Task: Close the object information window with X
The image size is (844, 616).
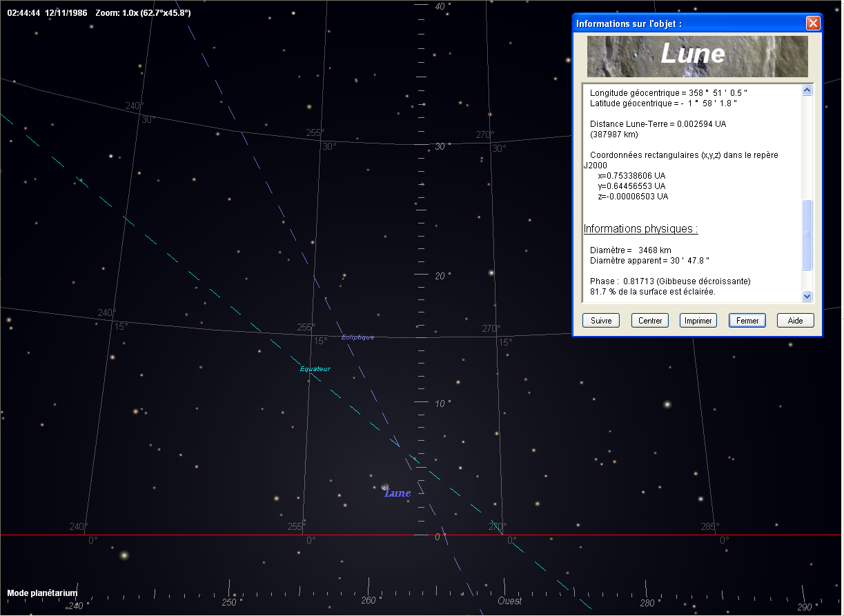Action: (813, 23)
